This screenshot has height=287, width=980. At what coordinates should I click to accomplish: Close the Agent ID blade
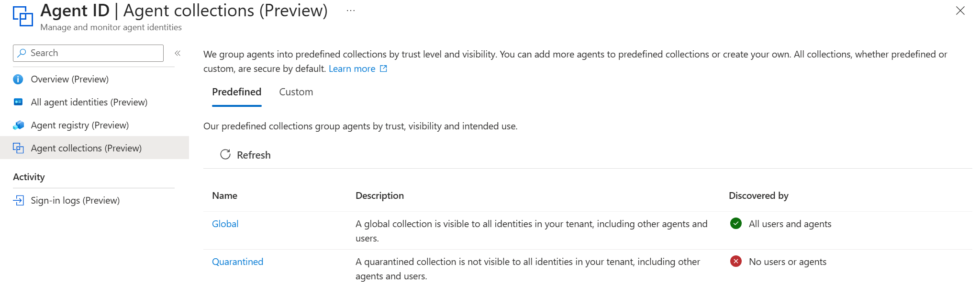(960, 11)
